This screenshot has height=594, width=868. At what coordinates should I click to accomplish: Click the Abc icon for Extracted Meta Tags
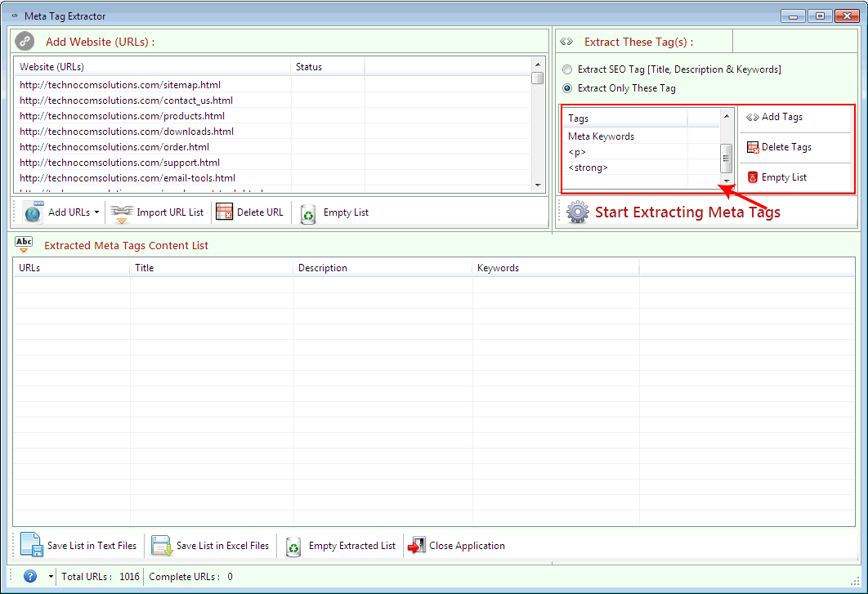[x=24, y=244]
